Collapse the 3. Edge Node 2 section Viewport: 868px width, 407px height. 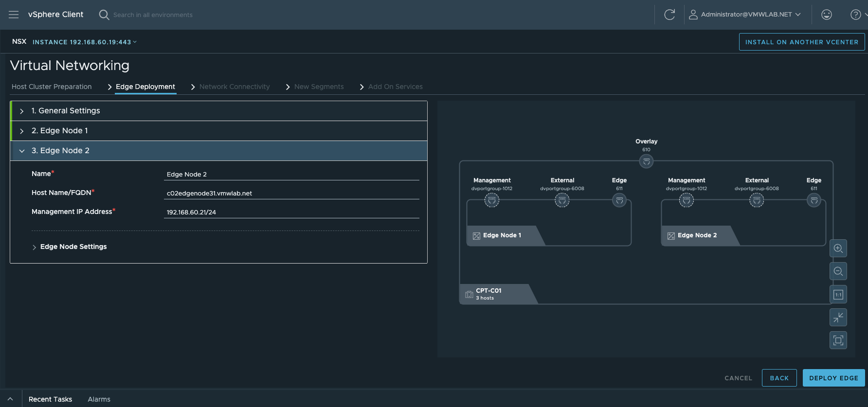pyautogui.click(x=219, y=151)
